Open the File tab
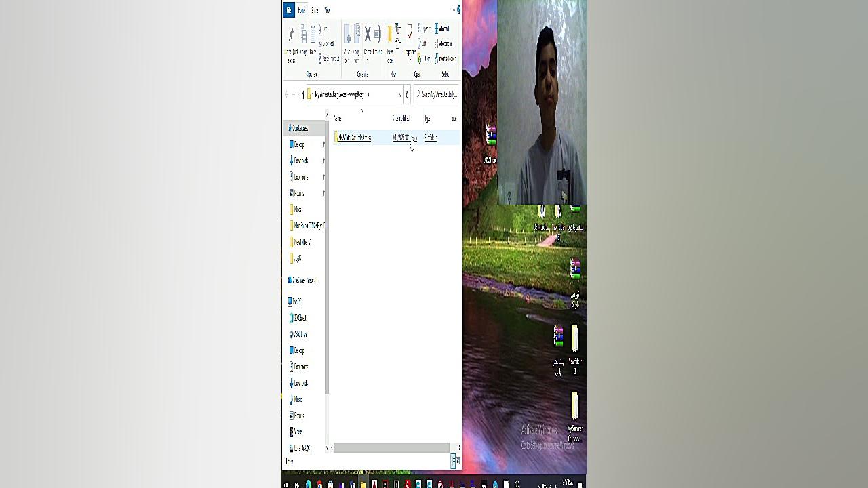 click(x=289, y=10)
